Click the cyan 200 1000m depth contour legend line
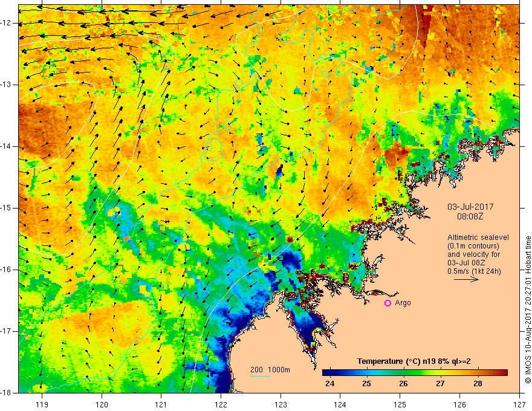This screenshot has width=532, height=411. click(x=261, y=376)
